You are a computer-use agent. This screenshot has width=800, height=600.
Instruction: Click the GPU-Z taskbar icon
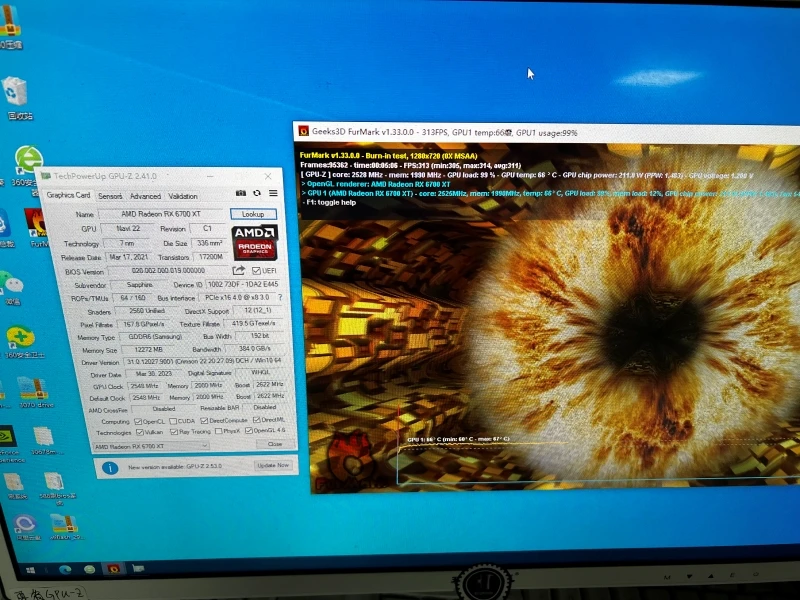click(x=138, y=568)
